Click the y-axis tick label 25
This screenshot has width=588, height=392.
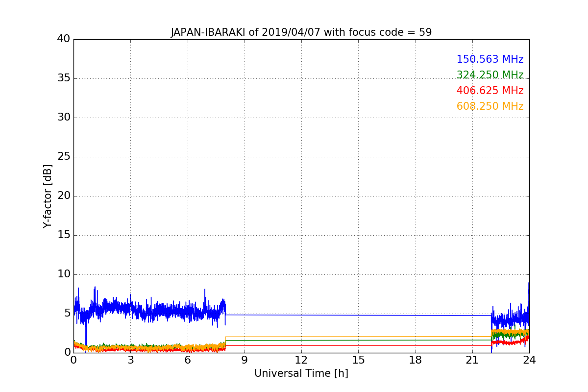63,156
